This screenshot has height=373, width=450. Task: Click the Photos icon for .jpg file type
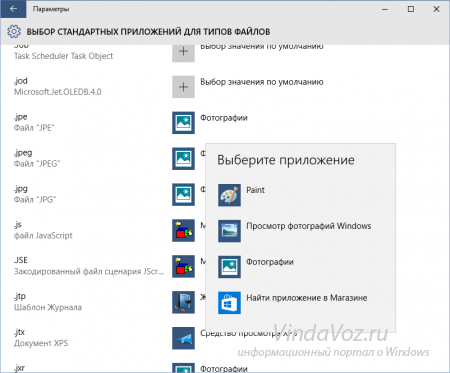[x=183, y=195]
